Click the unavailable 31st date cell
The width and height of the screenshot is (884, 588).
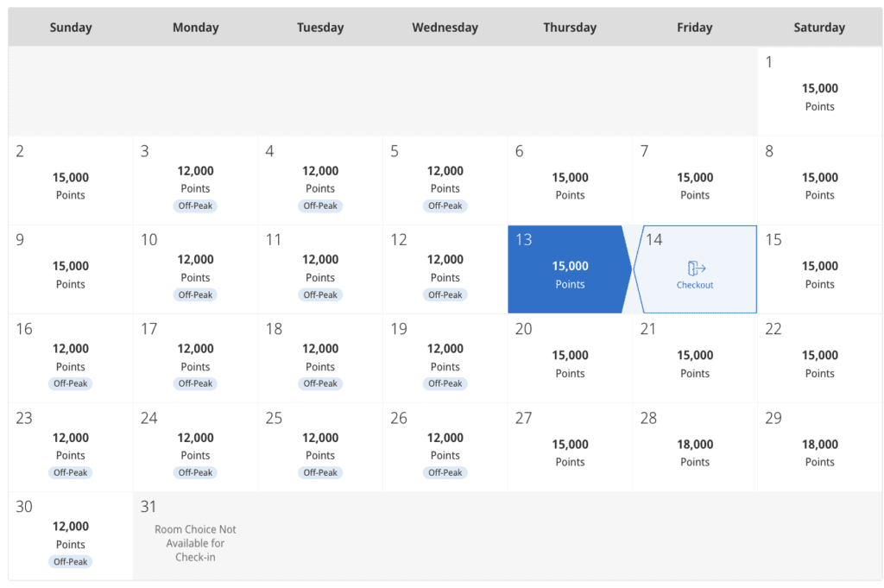click(x=196, y=536)
